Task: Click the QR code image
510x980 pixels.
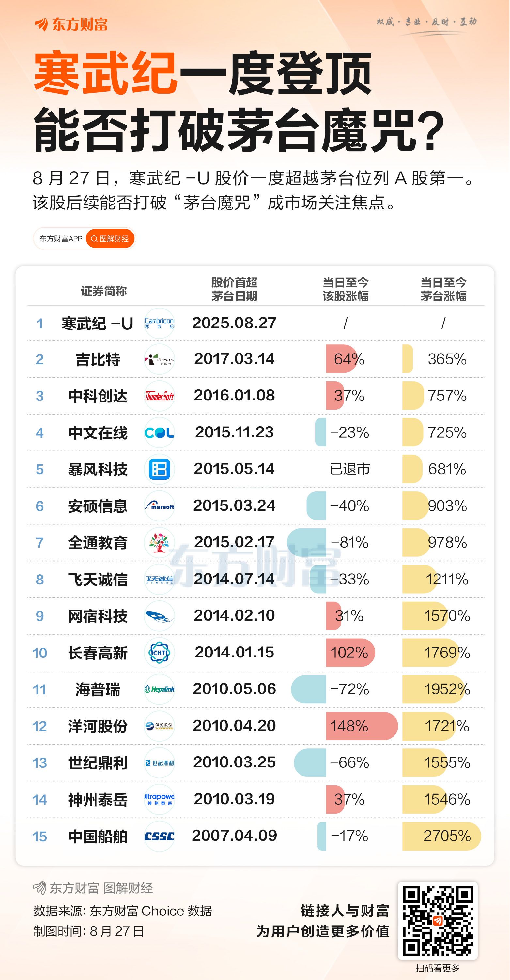Action: (x=438, y=921)
